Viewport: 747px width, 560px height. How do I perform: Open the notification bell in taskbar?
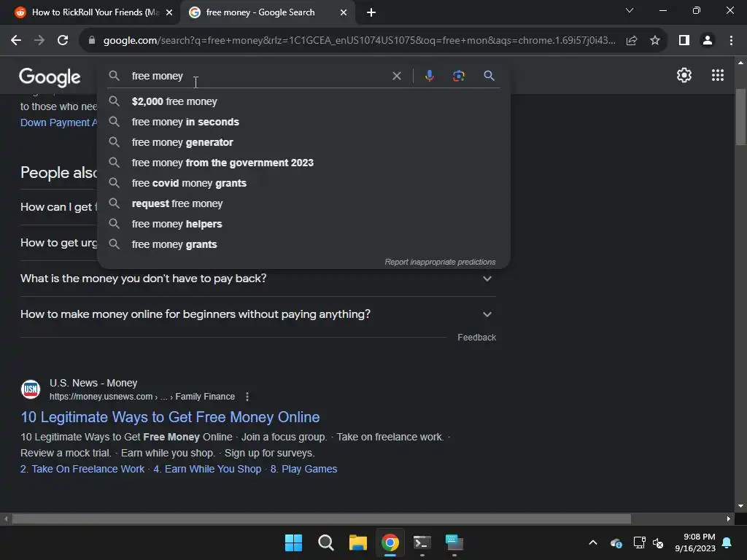[727, 542]
